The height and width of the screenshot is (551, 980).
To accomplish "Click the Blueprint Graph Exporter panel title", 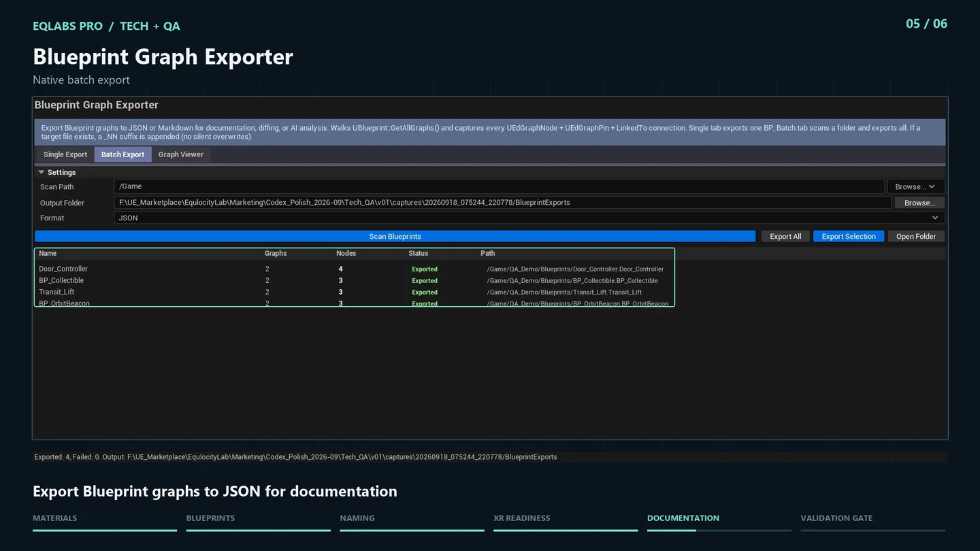I will 97,105.
